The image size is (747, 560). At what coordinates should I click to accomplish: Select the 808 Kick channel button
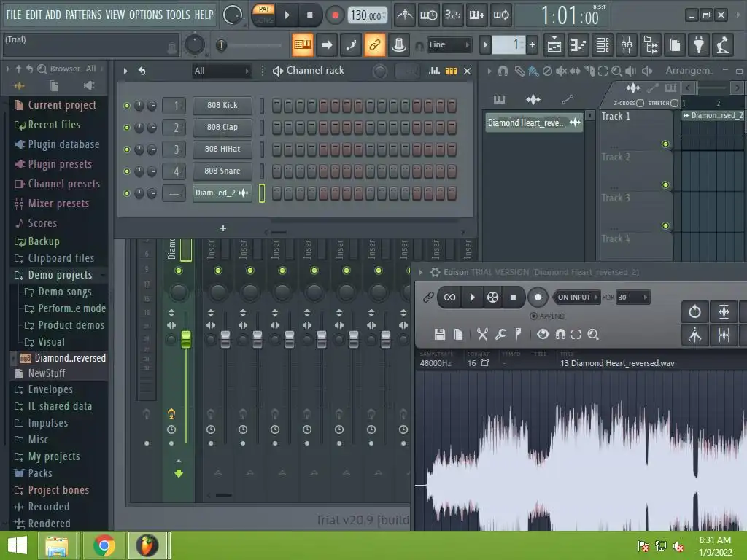[222, 105]
